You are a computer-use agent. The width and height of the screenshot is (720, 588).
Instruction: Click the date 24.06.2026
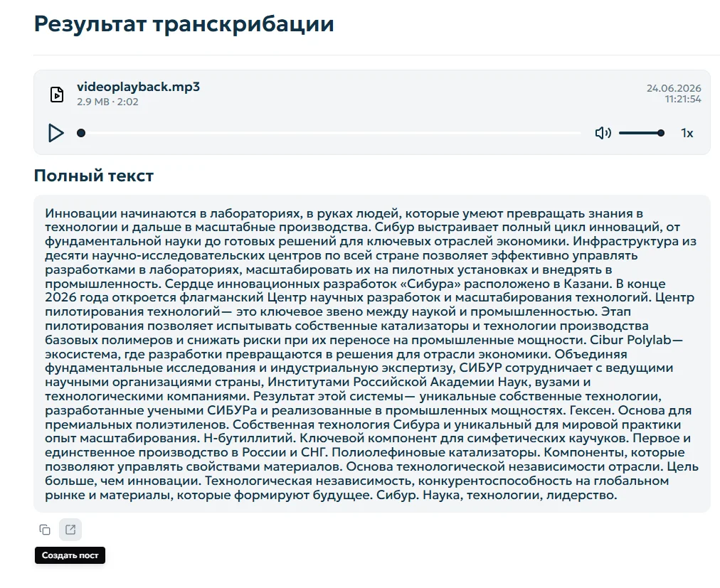click(674, 88)
